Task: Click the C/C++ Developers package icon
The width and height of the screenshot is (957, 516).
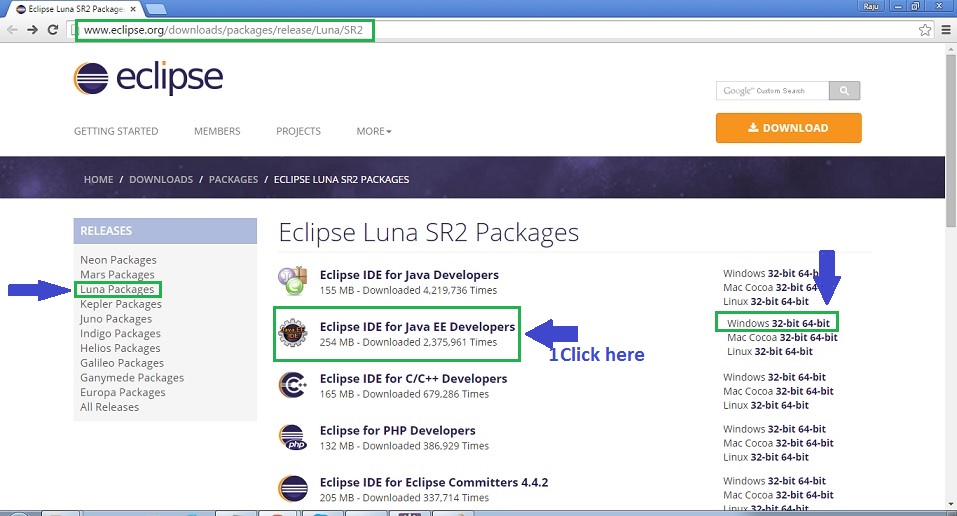Action: [x=293, y=385]
